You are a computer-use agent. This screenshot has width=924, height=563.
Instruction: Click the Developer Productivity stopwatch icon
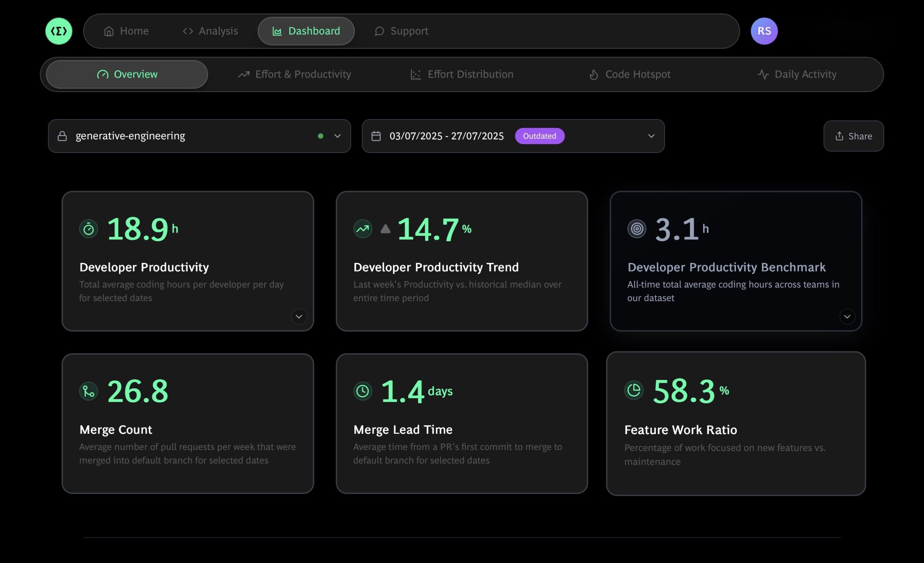[x=88, y=229]
